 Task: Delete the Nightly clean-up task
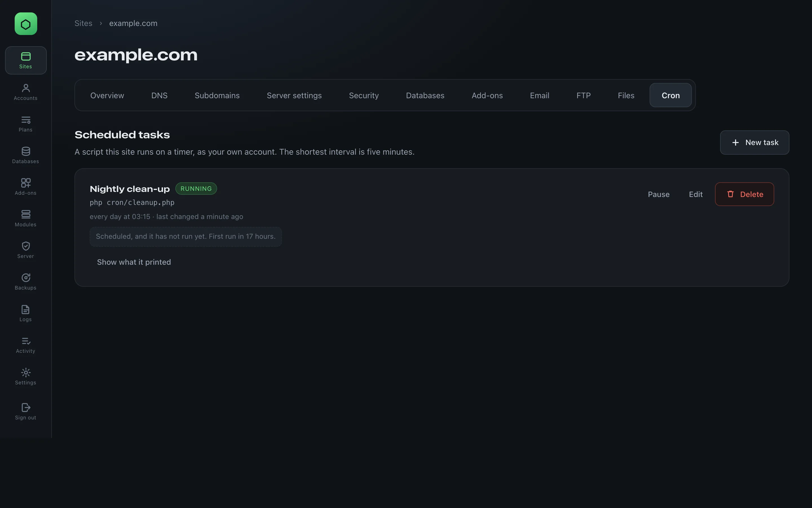pos(744,194)
